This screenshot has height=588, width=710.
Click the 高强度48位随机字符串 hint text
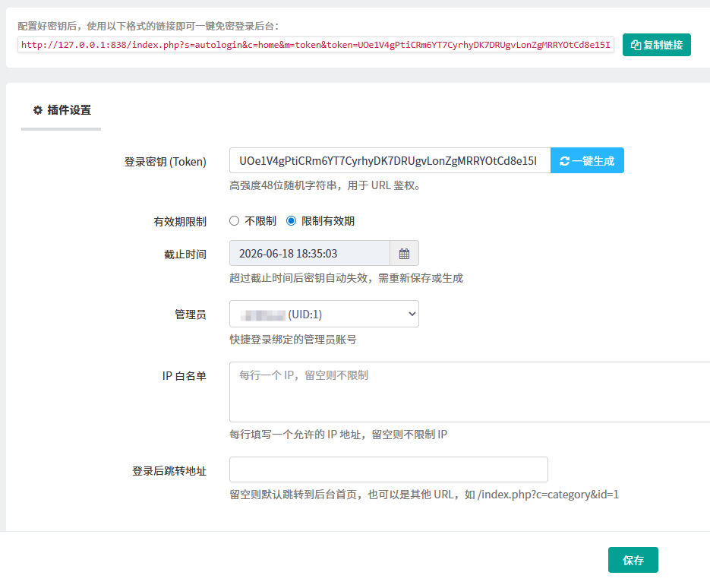pyautogui.click(x=325, y=185)
